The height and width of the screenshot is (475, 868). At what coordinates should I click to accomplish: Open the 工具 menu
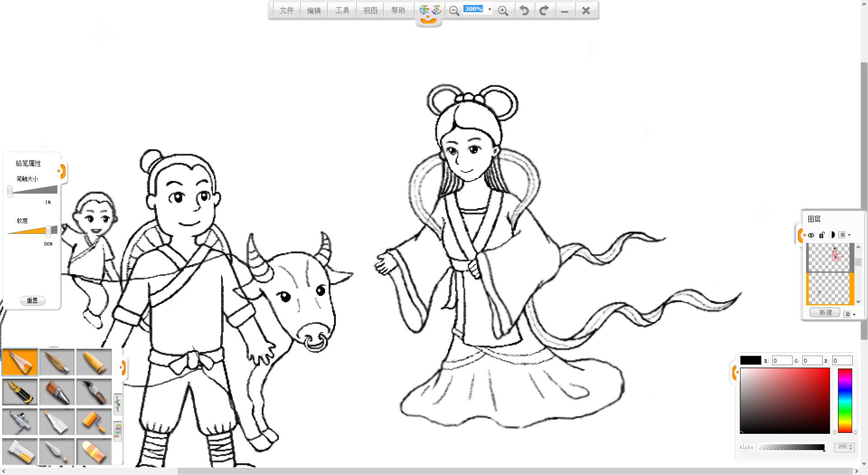click(x=342, y=10)
